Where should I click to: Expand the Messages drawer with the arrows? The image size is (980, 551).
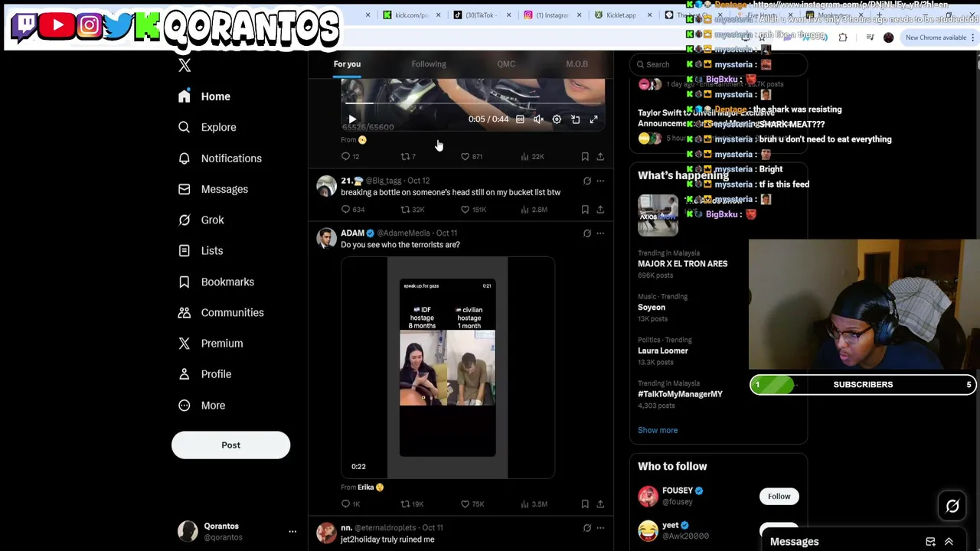[x=949, y=542]
